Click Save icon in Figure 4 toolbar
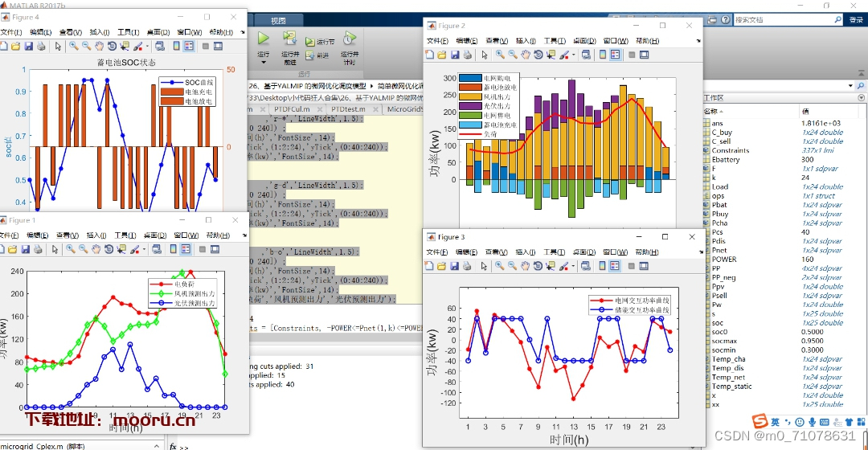 click(x=29, y=47)
